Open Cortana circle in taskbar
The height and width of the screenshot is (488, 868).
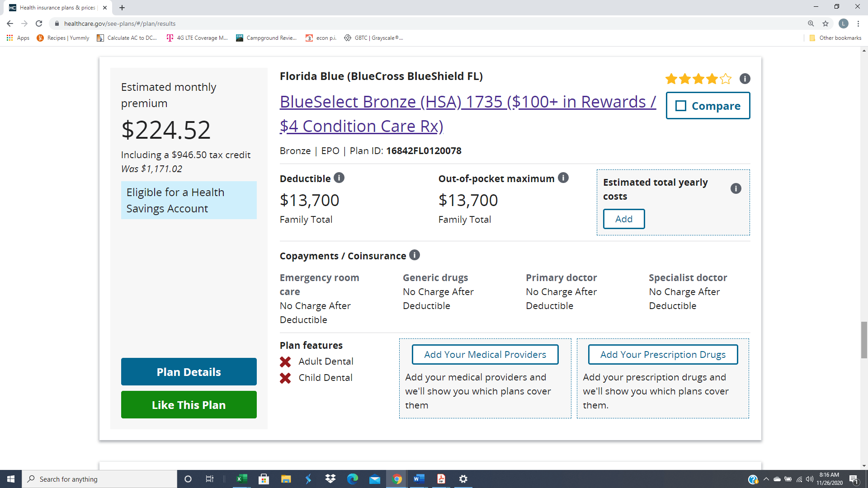188,479
